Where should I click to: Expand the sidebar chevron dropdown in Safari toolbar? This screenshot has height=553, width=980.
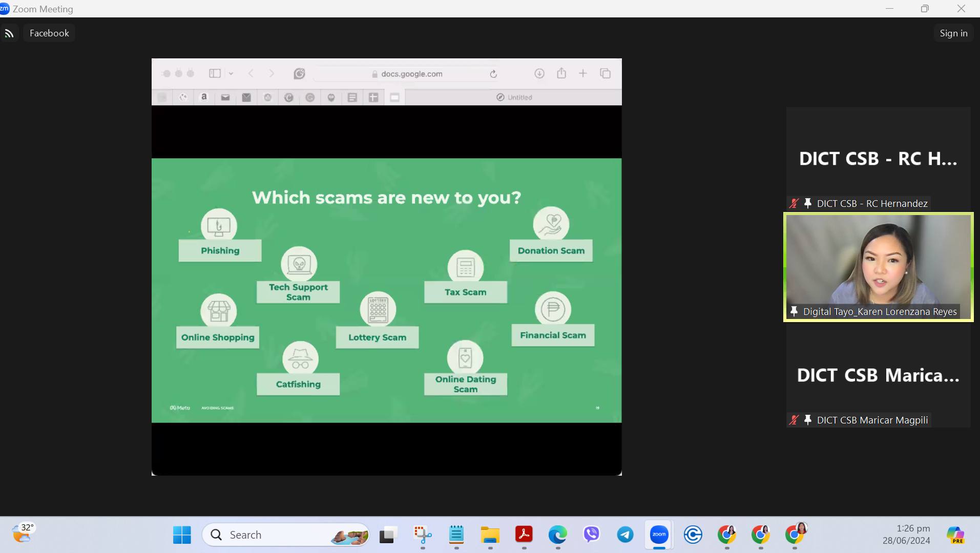[231, 74]
